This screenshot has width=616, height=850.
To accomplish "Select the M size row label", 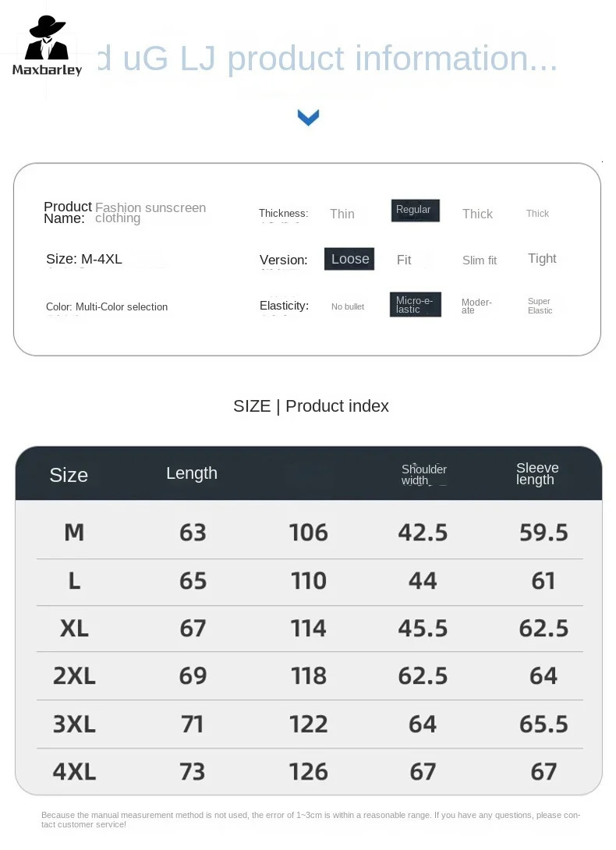I will tap(74, 532).
